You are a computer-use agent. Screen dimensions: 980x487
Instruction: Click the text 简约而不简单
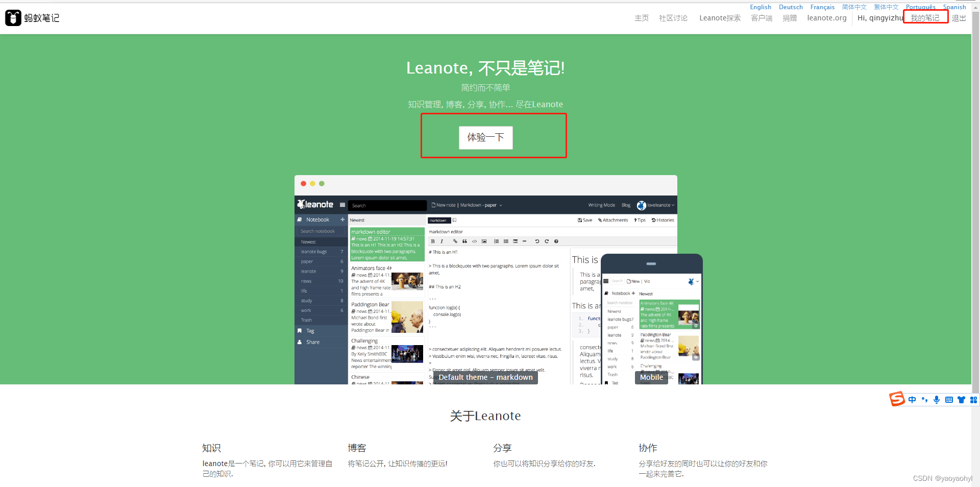[x=485, y=88]
